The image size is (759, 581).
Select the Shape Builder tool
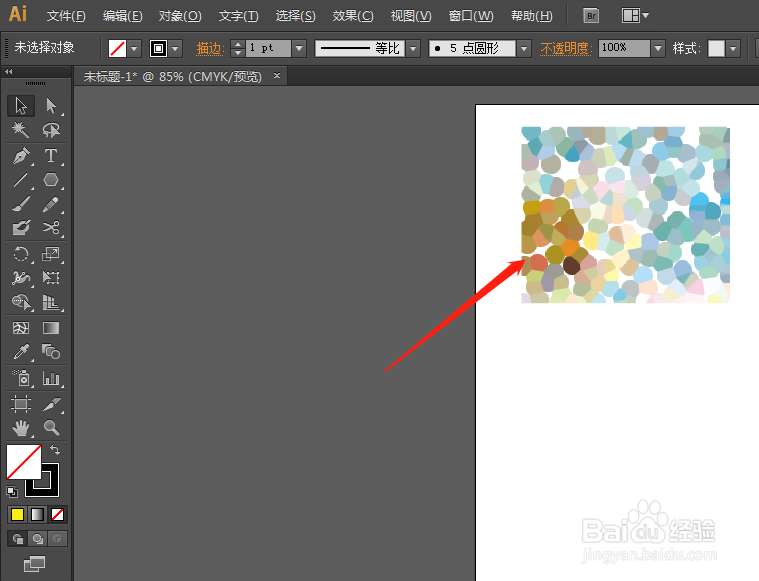pyautogui.click(x=21, y=302)
